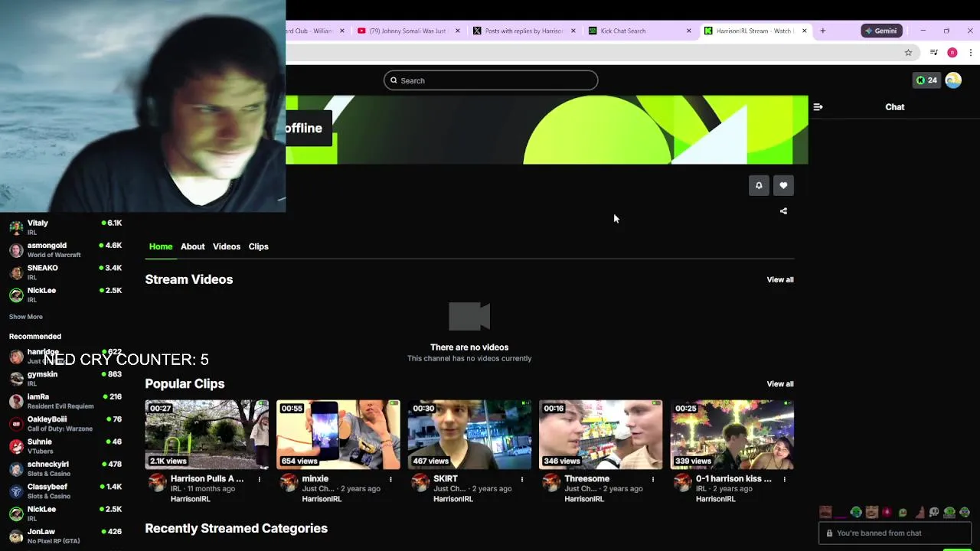Bookmark the page with the star icon
This screenshot has width=980, height=551.
coord(908,53)
